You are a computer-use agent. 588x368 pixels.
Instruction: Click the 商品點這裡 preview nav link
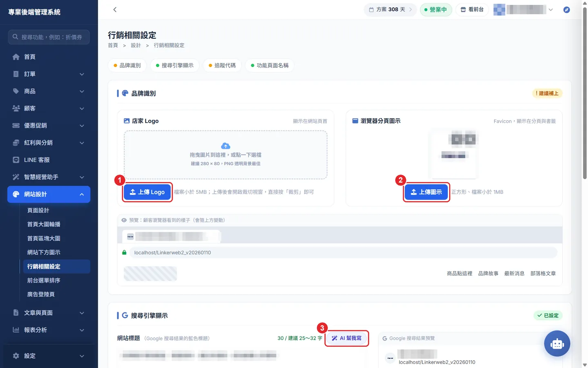[x=459, y=274]
